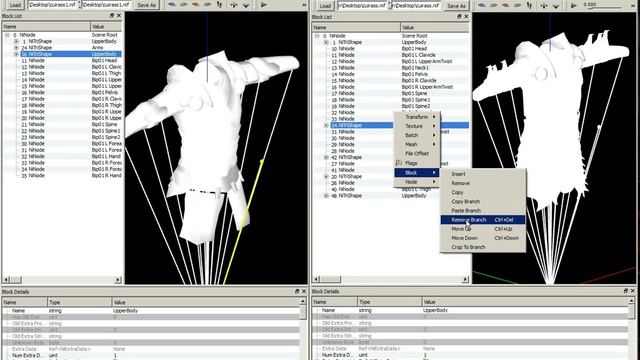Select 35 NiNode Bip01 R Hand in left window

(x=62, y=176)
